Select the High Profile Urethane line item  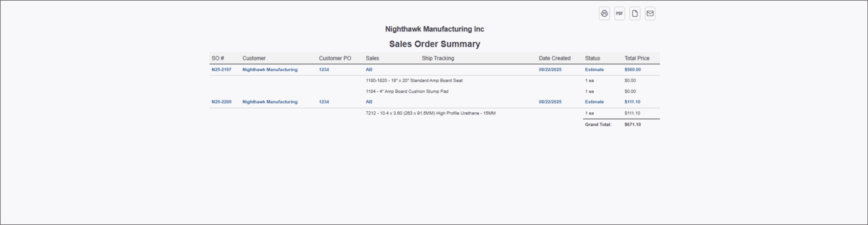[x=431, y=113]
